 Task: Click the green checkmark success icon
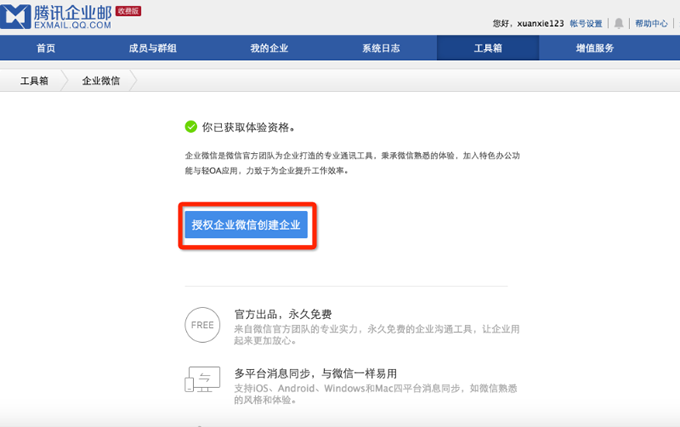point(190,127)
